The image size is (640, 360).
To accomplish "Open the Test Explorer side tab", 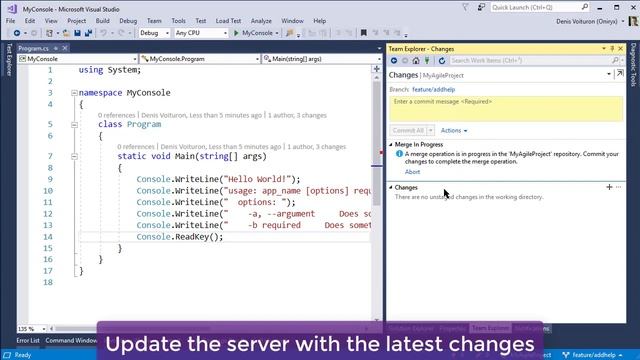I will pyautogui.click(x=9, y=60).
